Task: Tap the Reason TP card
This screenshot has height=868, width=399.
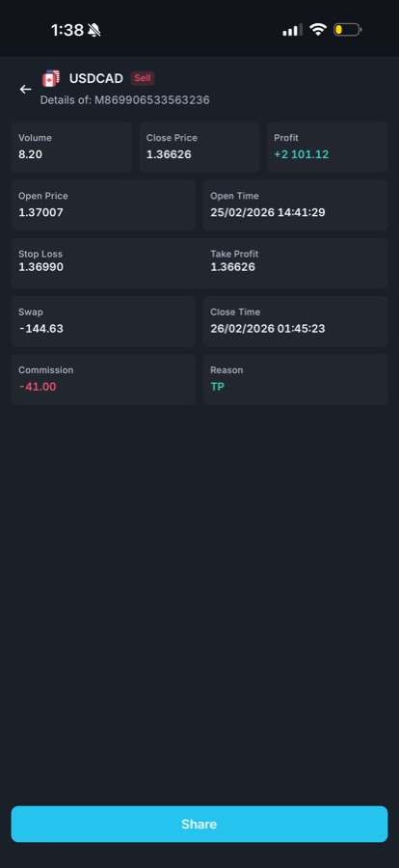Action: 296,379
